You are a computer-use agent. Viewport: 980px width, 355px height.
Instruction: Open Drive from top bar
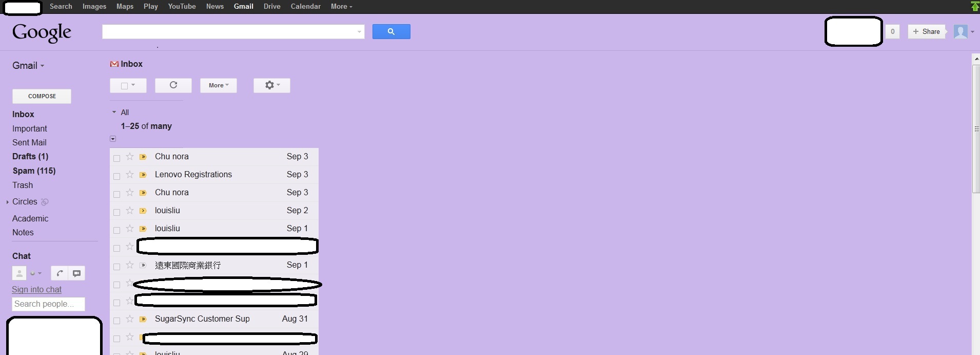click(x=272, y=6)
